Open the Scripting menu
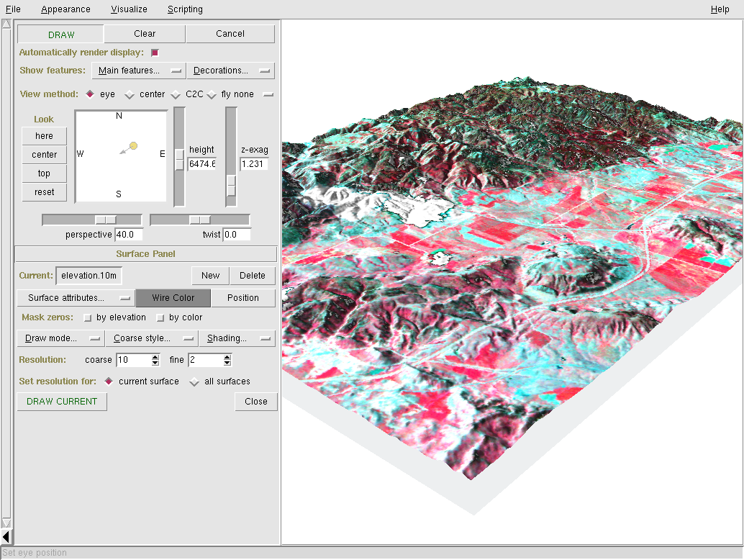The image size is (744, 560). (185, 9)
